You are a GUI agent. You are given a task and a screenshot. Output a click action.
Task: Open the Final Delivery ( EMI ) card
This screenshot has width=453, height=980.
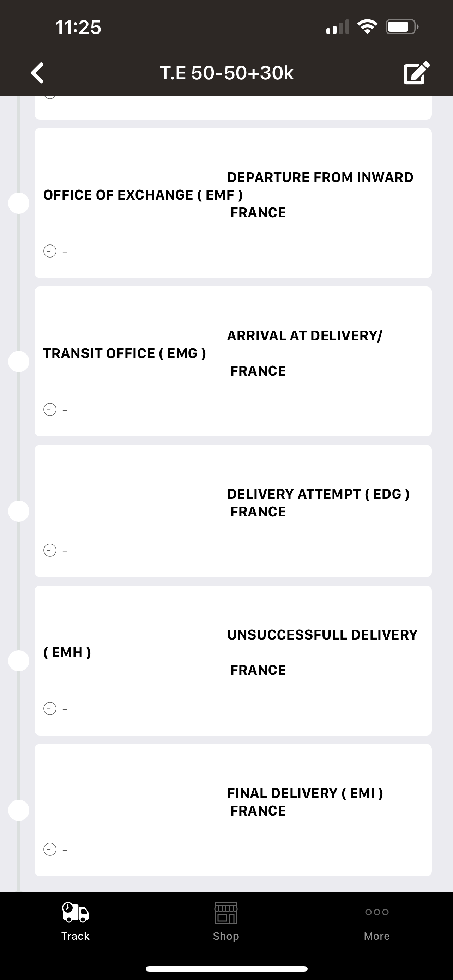point(233,810)
